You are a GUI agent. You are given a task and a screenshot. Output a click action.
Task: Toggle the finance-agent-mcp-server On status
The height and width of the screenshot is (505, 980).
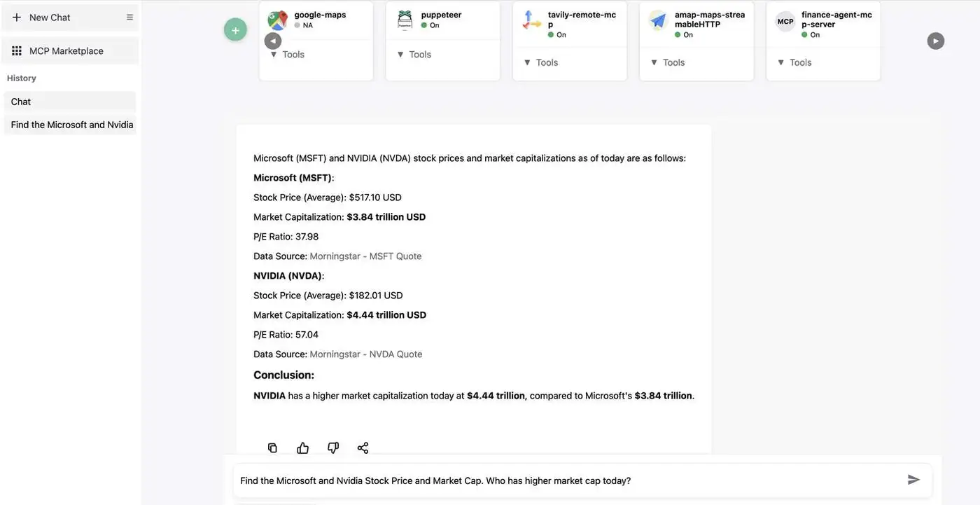tap(811, 34)
